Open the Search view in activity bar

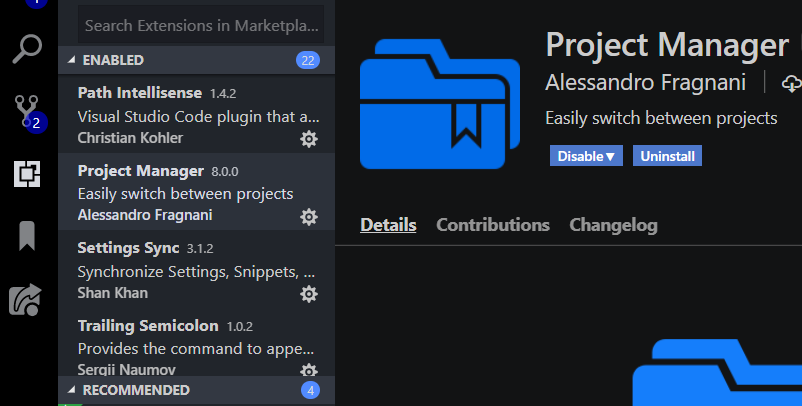(x=27, y=47)
